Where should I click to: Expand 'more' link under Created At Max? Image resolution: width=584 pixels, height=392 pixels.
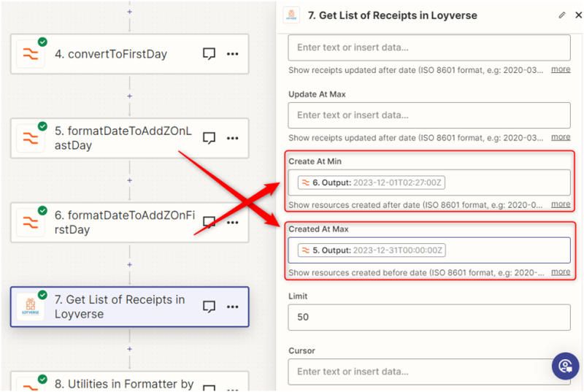(560, 272)
